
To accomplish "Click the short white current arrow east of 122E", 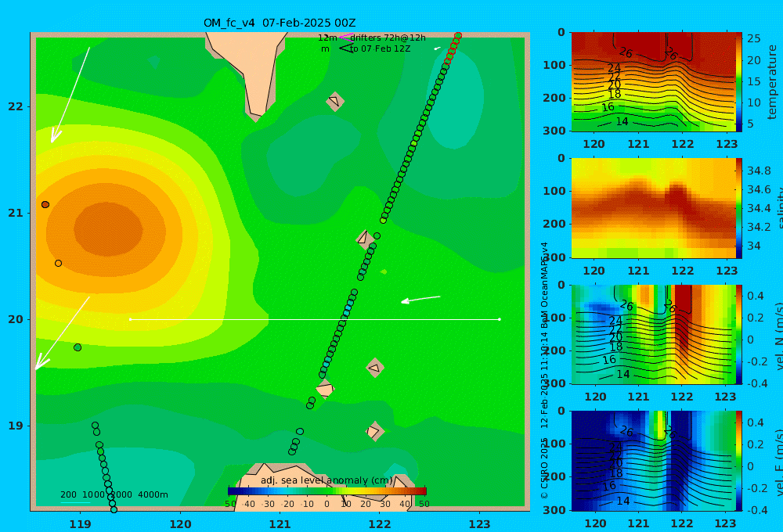I will coord(421,299).
